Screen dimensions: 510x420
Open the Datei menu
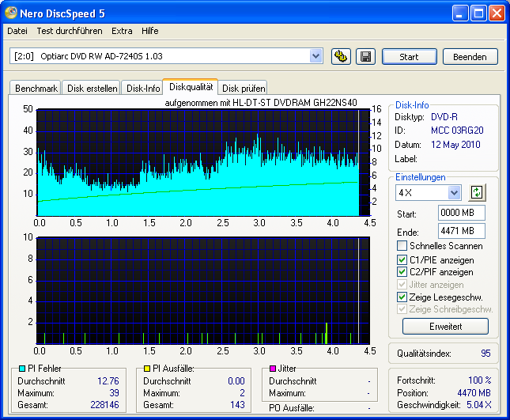[17, 31]
